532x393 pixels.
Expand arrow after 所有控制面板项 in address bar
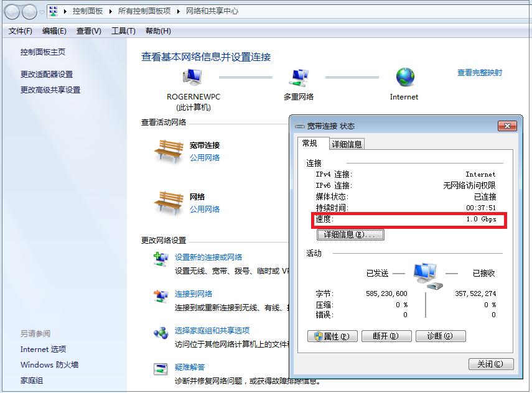[179, 11]
